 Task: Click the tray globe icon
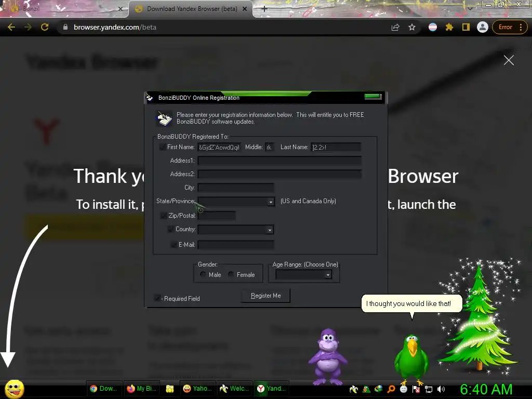(378, 389)
